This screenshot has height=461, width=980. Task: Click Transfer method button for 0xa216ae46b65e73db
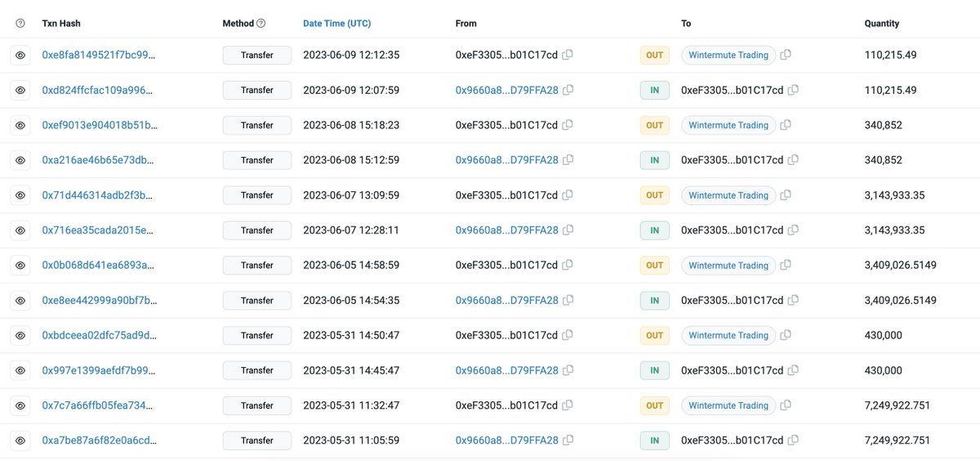[x=256, y=160]
